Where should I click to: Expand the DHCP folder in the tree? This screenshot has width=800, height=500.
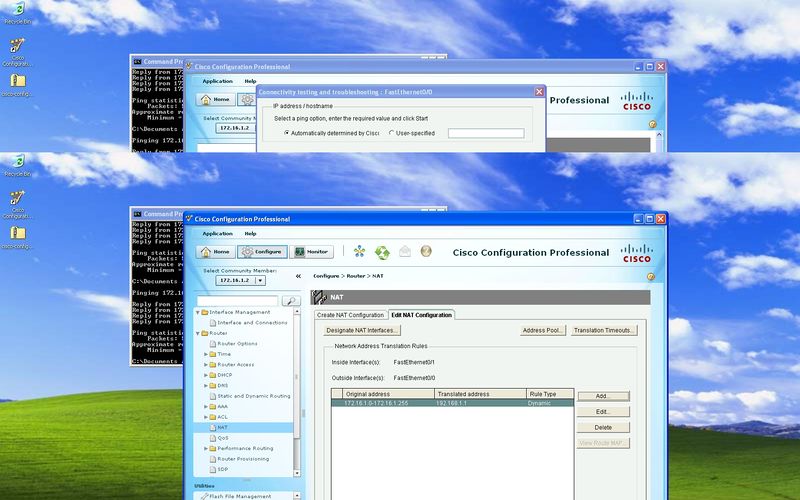[206, 375]
